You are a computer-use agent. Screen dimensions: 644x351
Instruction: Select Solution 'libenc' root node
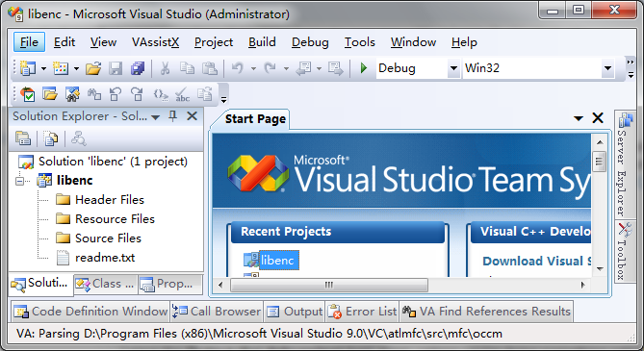click(x=113, y=162)
